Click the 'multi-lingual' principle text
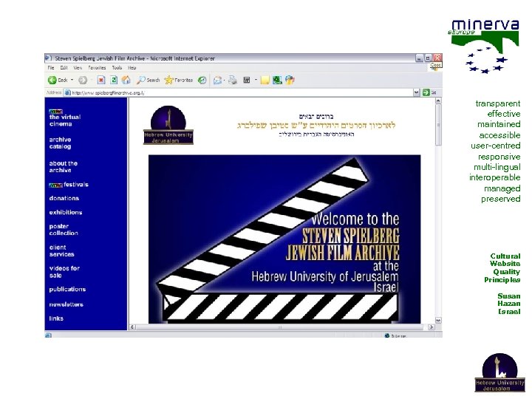This screenshot has width=532, height=399. (x=497, y=167)
